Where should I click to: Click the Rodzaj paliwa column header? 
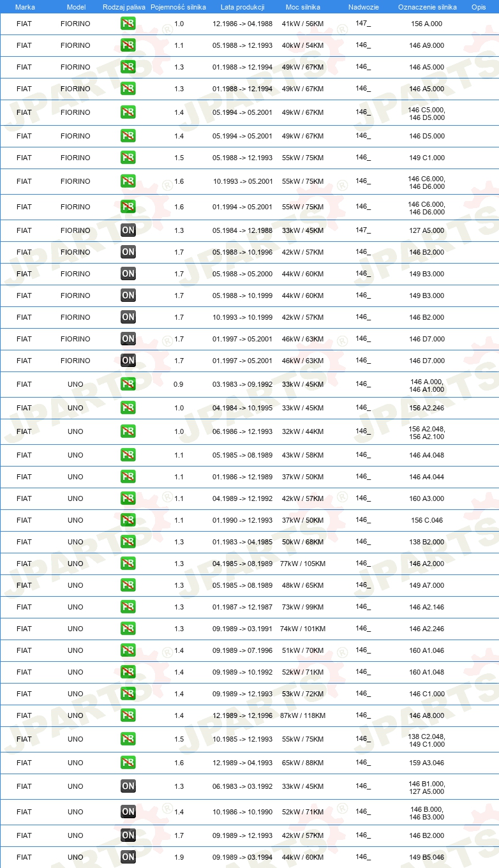point(124,6)
